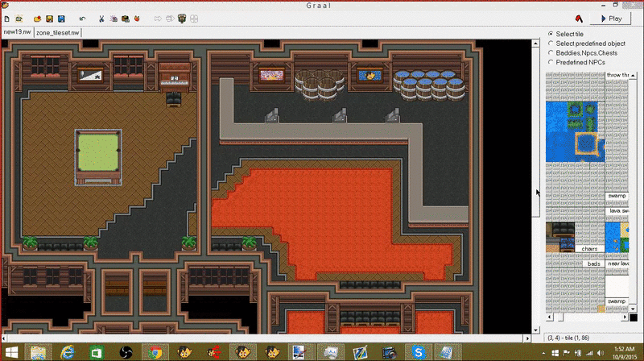Undo the last edit
Viewport: 644px width, 361px height.
click(83, 19)
